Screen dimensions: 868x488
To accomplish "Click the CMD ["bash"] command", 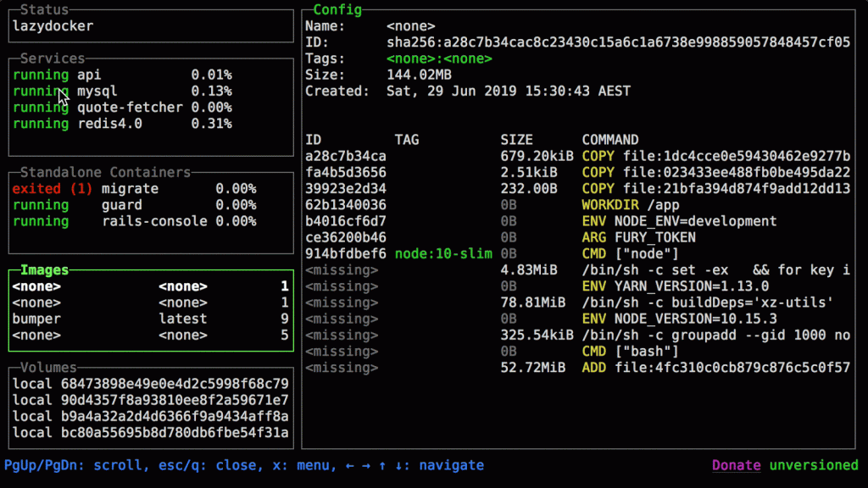I will click(631, 352).
